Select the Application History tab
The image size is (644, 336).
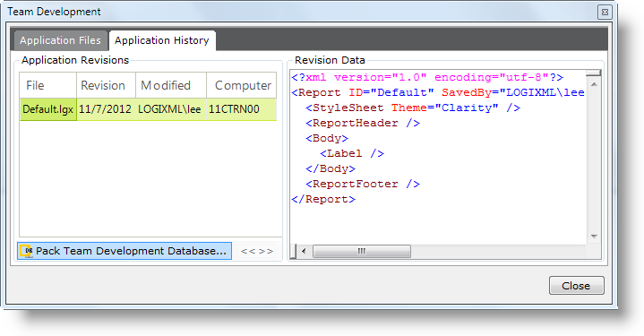[x=162, y=40]
